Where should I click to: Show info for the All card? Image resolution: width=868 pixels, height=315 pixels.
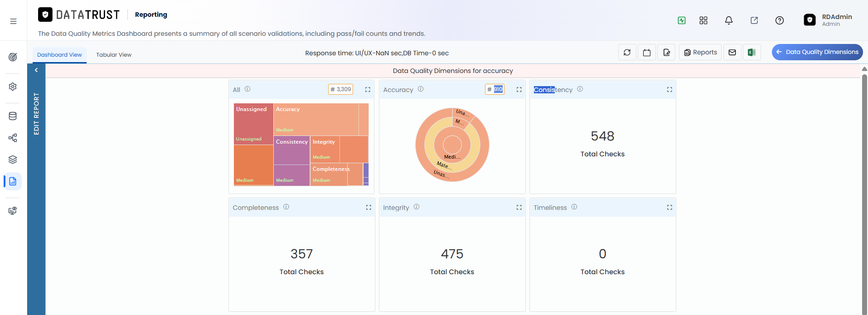[247, 89]
